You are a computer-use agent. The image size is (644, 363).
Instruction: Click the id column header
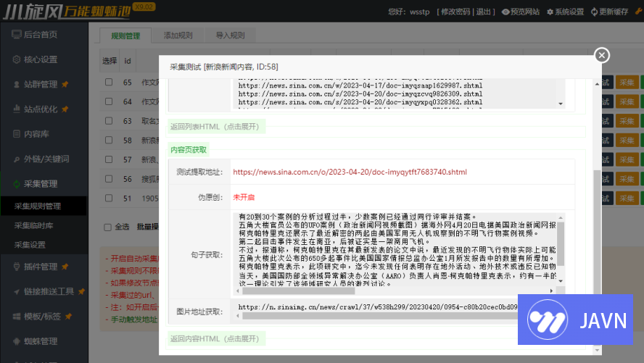point(128,61)
